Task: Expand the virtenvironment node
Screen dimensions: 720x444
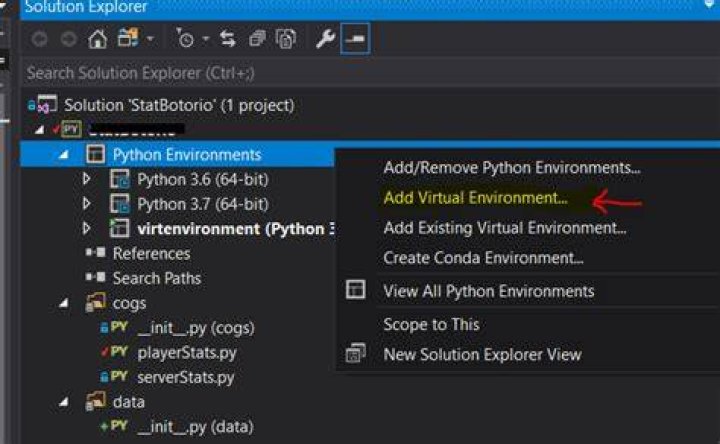Action: click(x=86, y=228)
